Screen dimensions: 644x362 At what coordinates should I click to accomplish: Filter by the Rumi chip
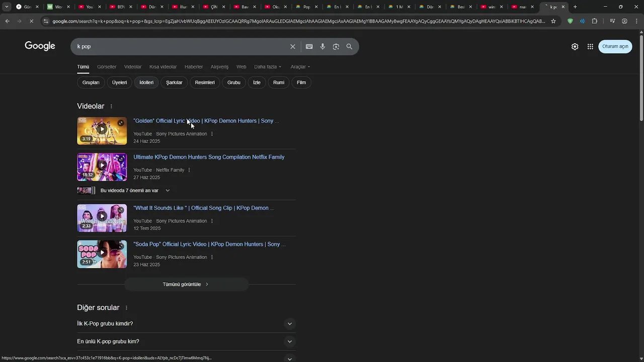279,82
